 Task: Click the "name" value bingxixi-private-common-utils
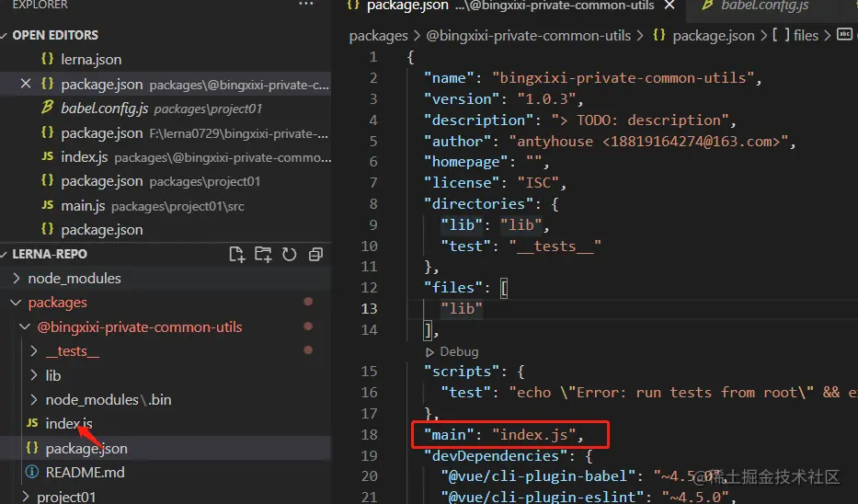pyautogui.click(x=623, y=78)
